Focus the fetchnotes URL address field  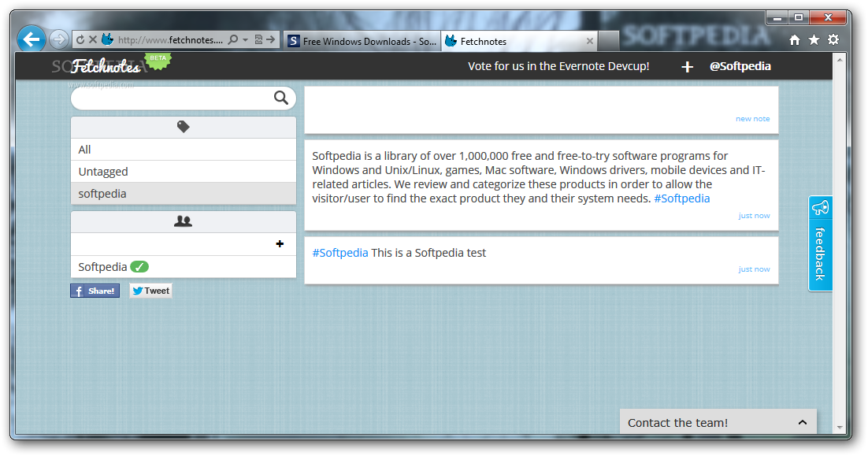(170, 40)
